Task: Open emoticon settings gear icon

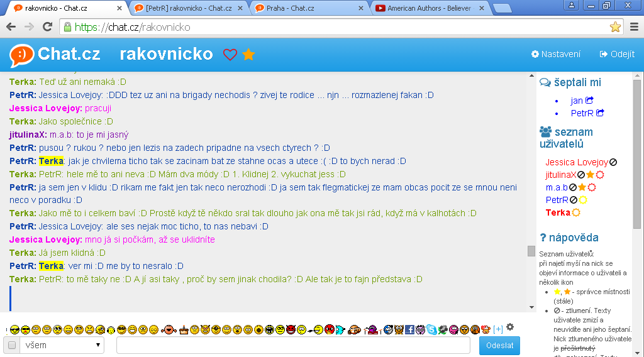Action: click(509, 327)
